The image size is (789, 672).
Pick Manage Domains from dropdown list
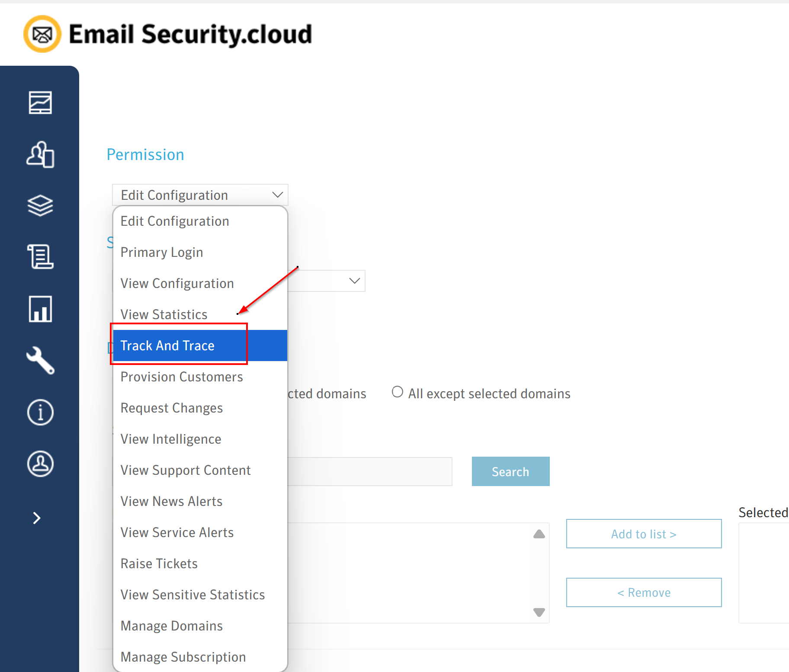[172, 626]
